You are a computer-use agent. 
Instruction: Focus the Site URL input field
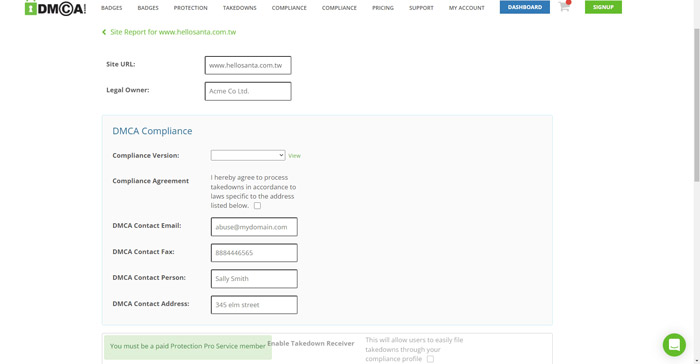(248, 65)
